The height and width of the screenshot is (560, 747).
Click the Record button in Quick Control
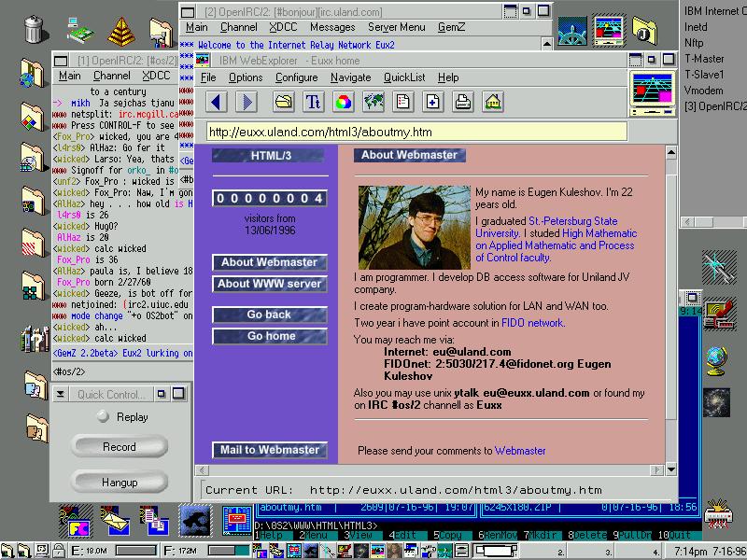pyautogui.click(x=120, y=447)
